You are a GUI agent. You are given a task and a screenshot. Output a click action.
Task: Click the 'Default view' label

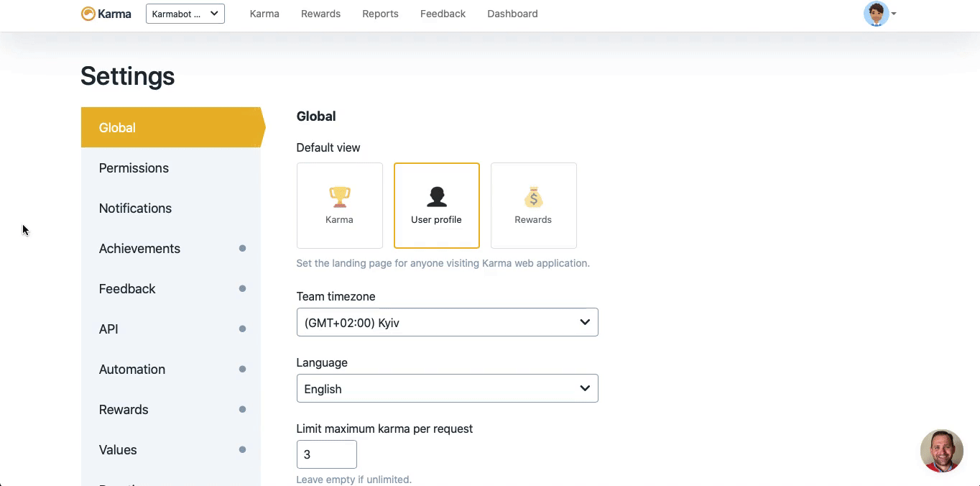(x=328, y=147)
